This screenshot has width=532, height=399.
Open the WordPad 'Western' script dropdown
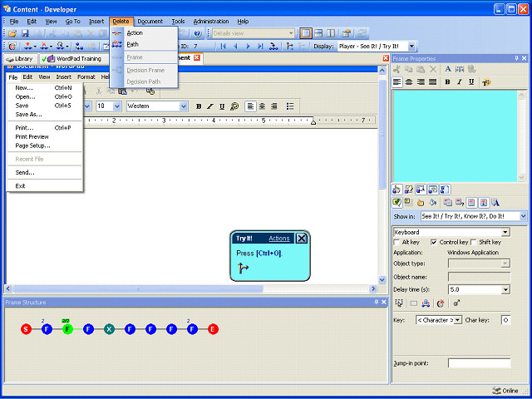(184, 106)
